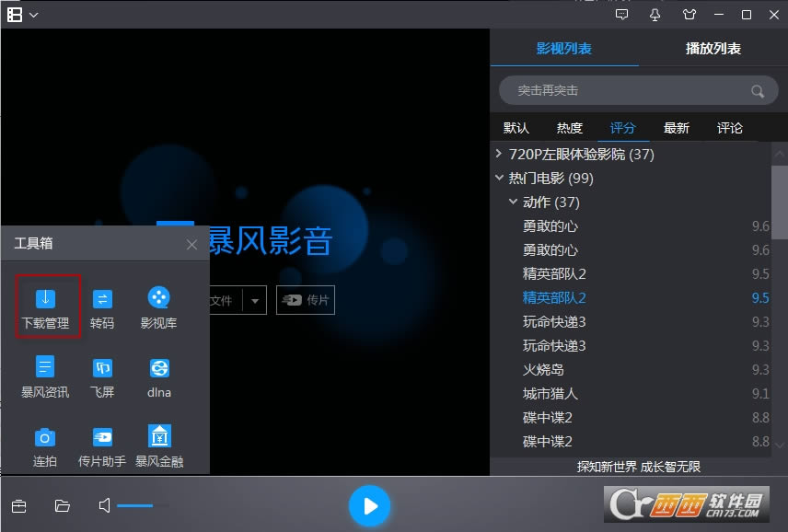Screen dimensions: 788x532
Task: Open the 转码 transcoding tool
Action: coord(102,308)
